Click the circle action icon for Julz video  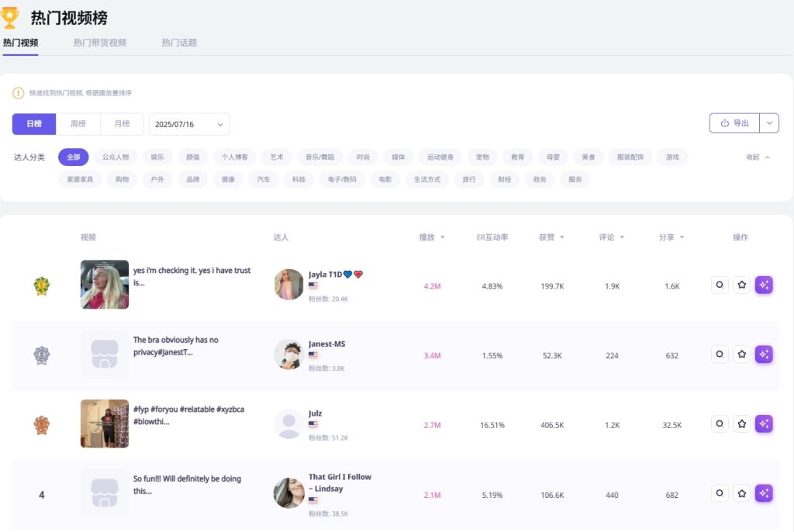click(720, 424)
